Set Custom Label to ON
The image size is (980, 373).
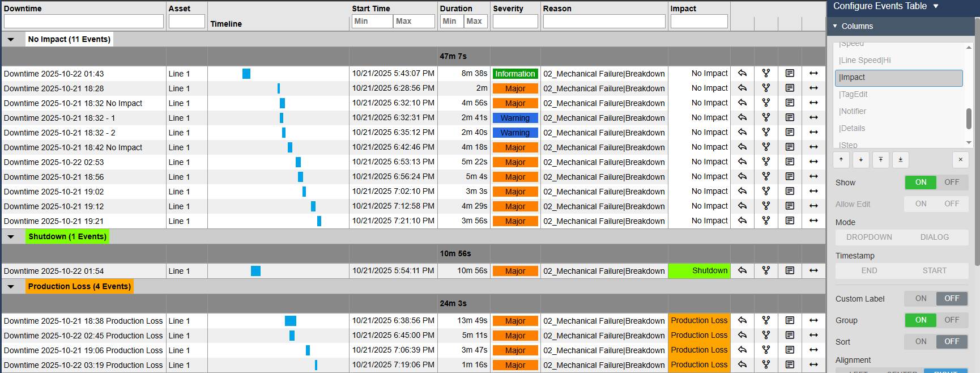tap(921, 299)
